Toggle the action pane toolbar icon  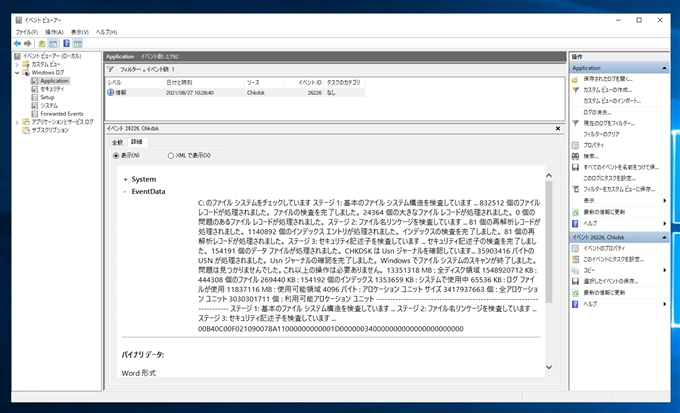tap(78, 43)
